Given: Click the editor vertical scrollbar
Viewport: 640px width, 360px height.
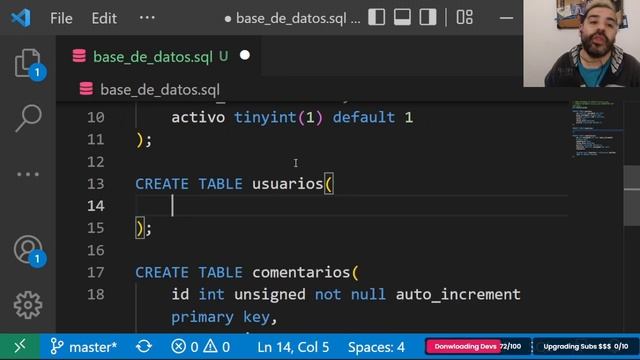Looking at the screenshot, I should (631, 196).
